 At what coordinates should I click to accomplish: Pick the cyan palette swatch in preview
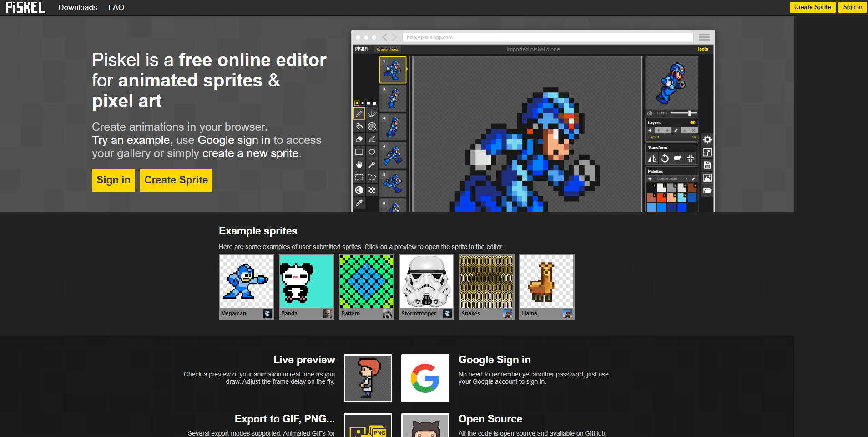click(x=682, y=198)
